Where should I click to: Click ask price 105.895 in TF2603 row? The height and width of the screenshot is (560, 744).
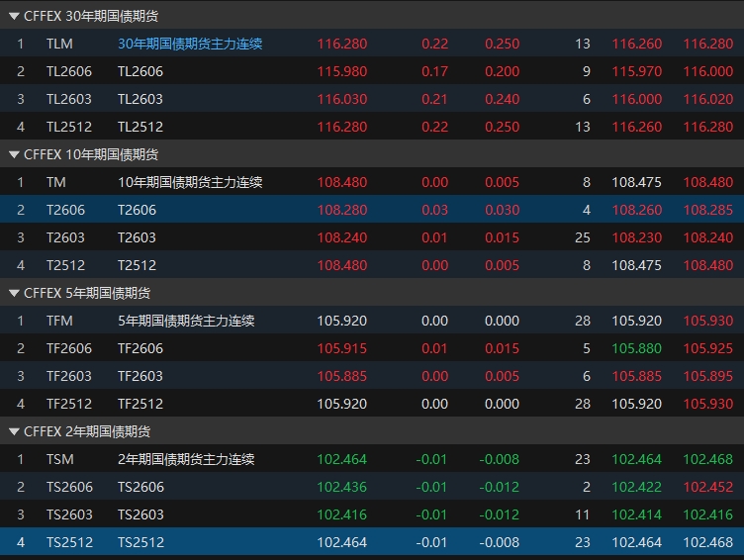(708, 376)
